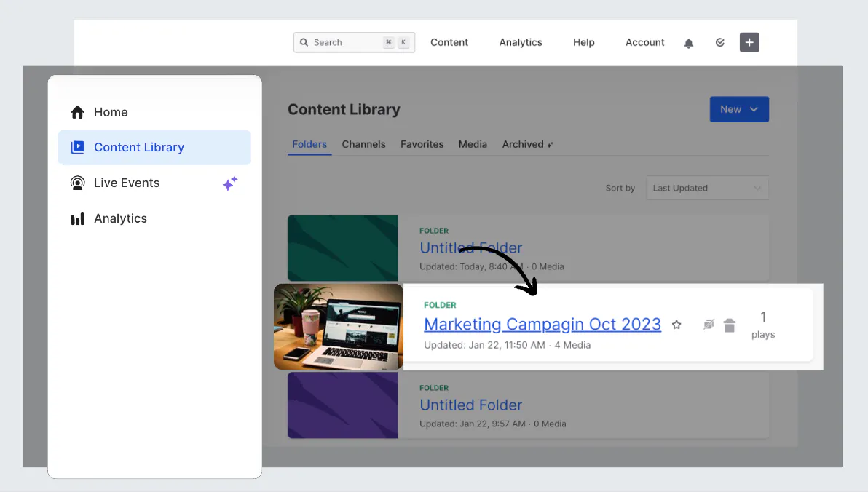Click the Live Events broadcast icon
This screenshot has width=868, height=492.
(77, 183)
